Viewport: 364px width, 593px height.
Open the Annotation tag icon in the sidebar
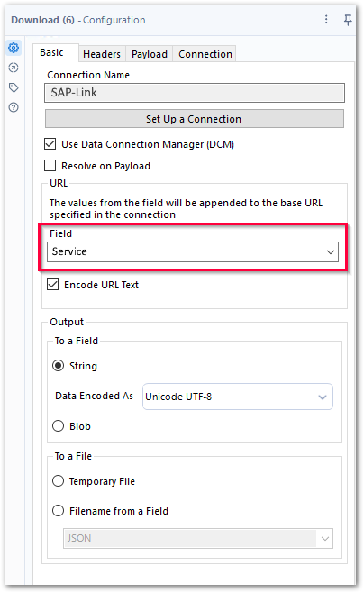pos(14,87)
